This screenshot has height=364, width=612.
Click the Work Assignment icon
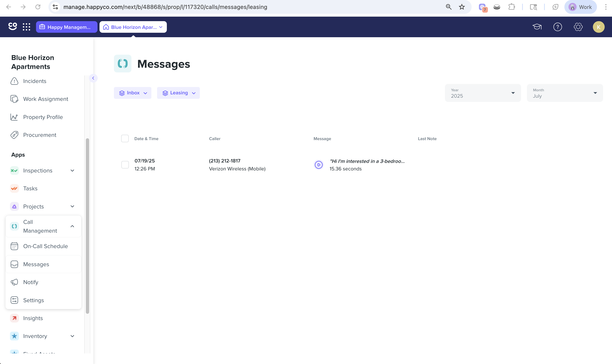coord(14,99)
